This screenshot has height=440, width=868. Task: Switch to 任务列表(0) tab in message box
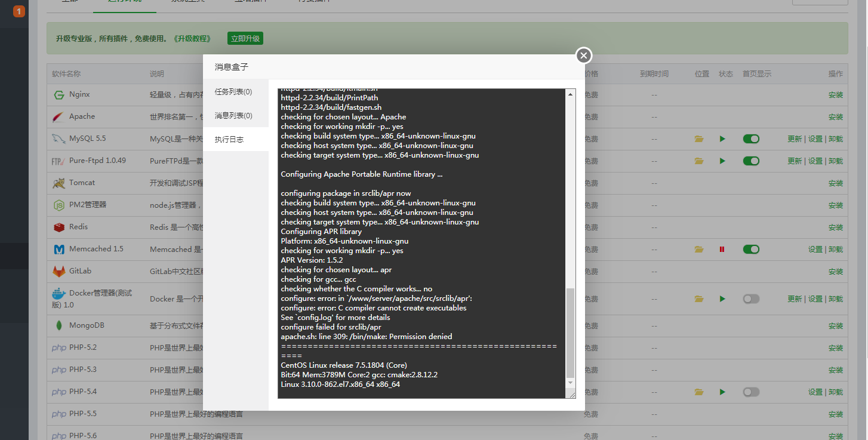(236, 92)
